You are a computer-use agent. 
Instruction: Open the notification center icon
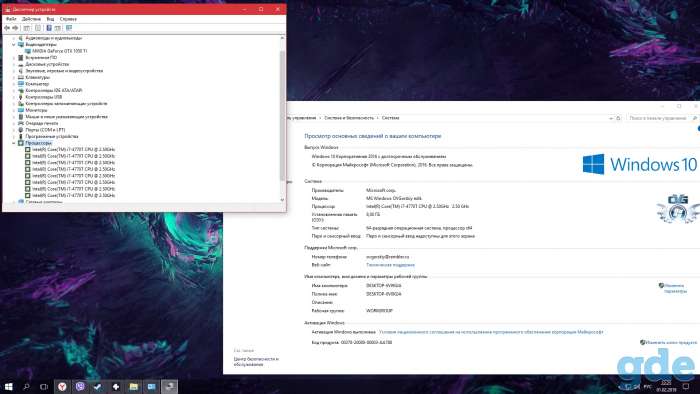(x=686, y=386)
